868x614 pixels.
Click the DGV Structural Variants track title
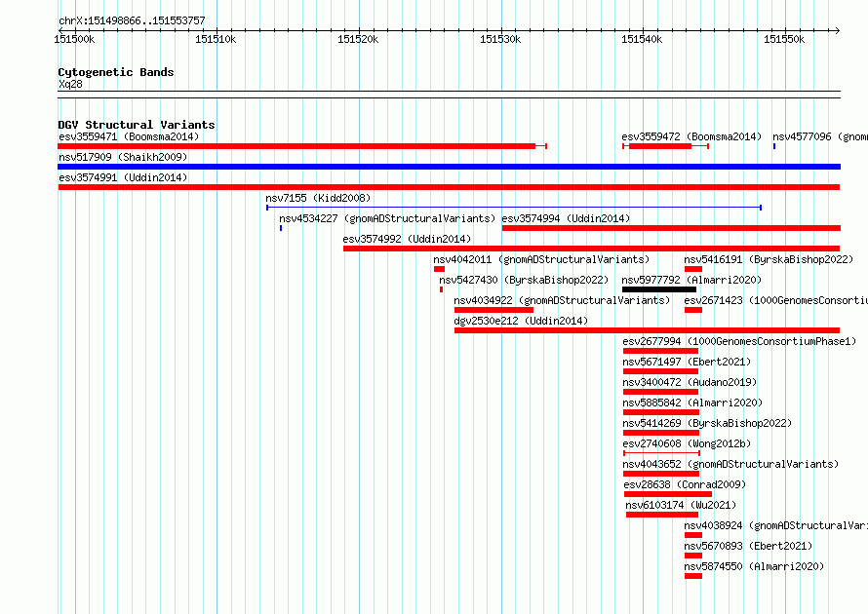137,125
